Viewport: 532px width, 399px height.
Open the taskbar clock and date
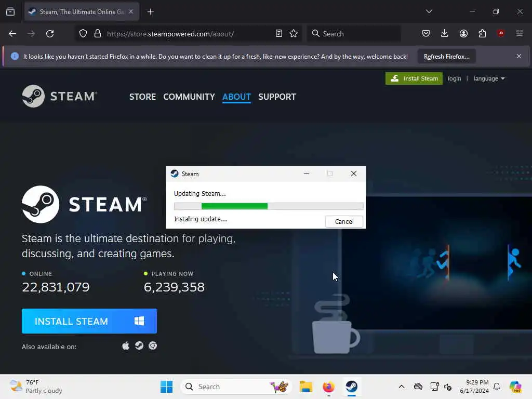pyautogui.click(x=474, y=387)
